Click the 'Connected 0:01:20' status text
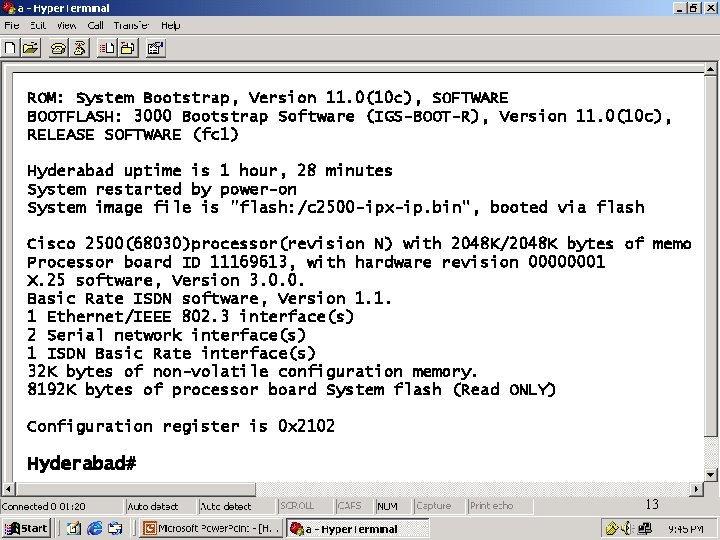The width and height of the screenshot is (720, 540). [43, 506]
